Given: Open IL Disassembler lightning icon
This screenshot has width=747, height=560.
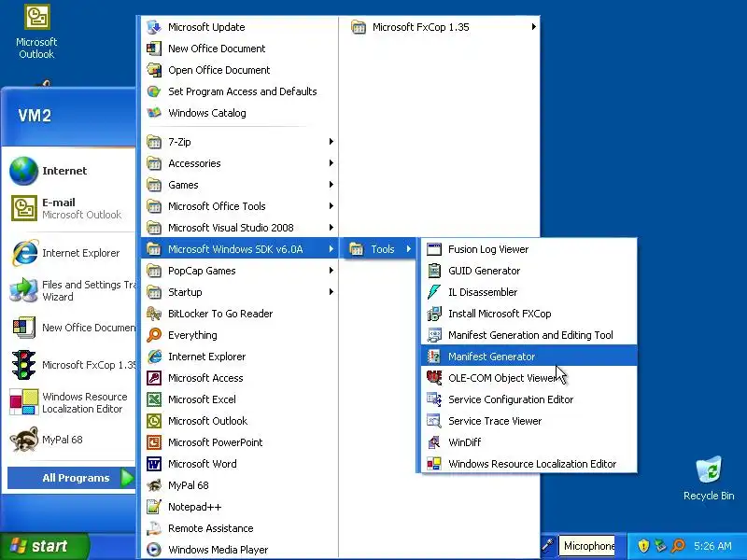Looking at the screenshot, I should coord(434,292).
